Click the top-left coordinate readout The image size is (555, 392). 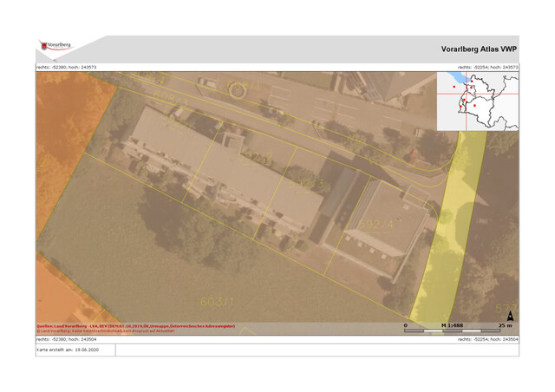[66, 67]
